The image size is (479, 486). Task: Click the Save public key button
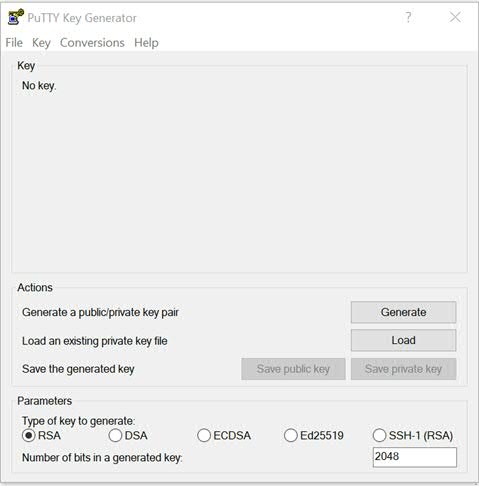pyautogui.click(x=293, y=369)
